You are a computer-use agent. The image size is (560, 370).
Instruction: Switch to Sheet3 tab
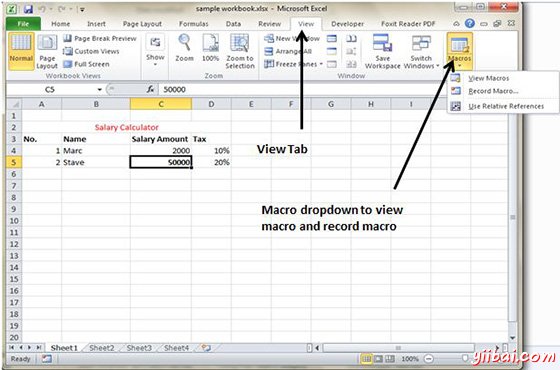139,348
